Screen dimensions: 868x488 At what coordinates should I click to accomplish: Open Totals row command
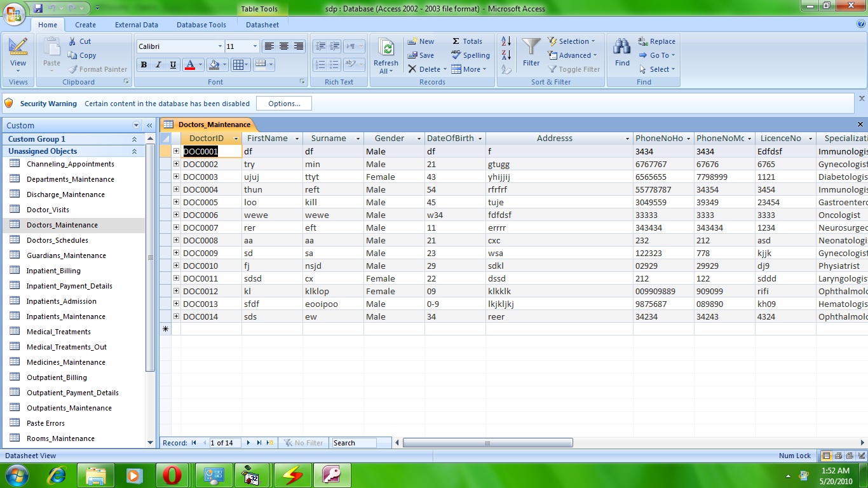tap(467, 41)
